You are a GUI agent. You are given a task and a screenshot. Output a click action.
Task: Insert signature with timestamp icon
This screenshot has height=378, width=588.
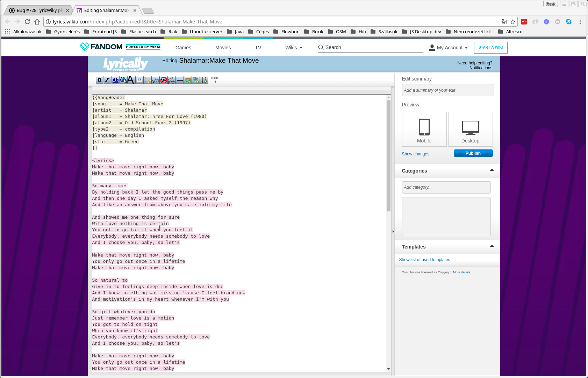point(172,80)
